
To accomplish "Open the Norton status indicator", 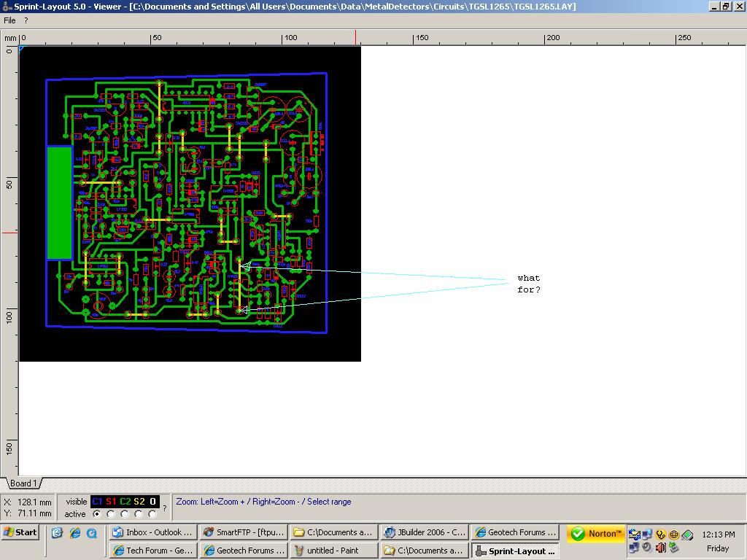I will point(596,534).
